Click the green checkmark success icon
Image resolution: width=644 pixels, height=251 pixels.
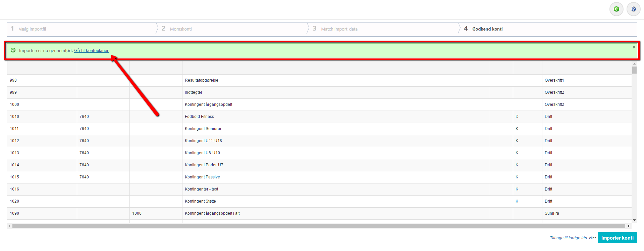(x=13, y=50)
